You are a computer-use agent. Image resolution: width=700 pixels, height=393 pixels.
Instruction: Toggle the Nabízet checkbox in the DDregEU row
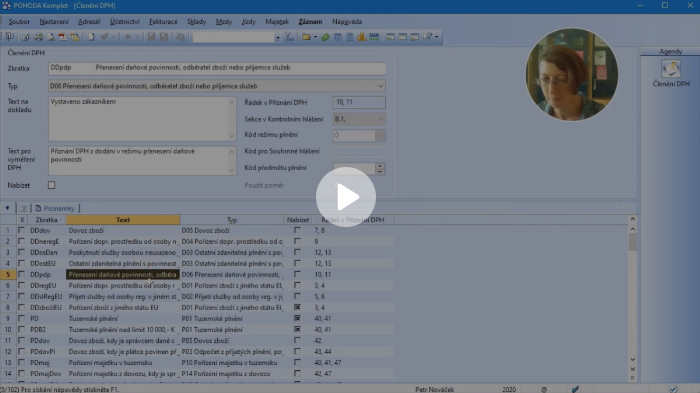tap(297, 285)
